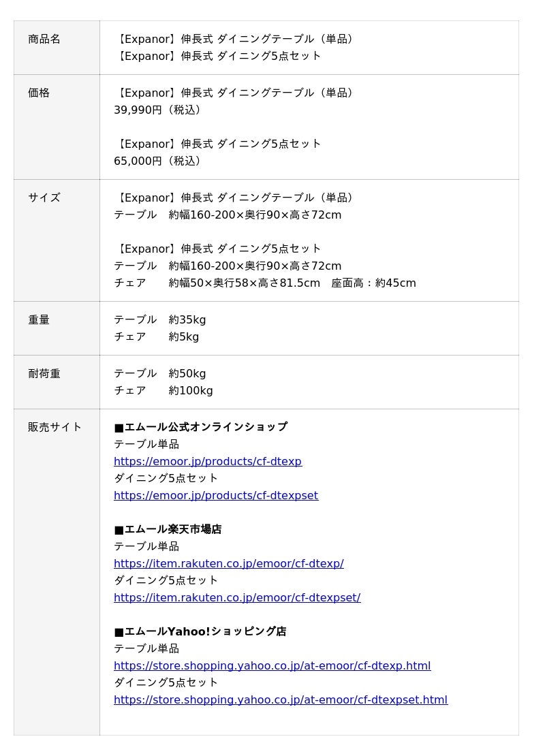Click the 価格 row header
Screen dimensions: 545x756
tap(39, 93)
